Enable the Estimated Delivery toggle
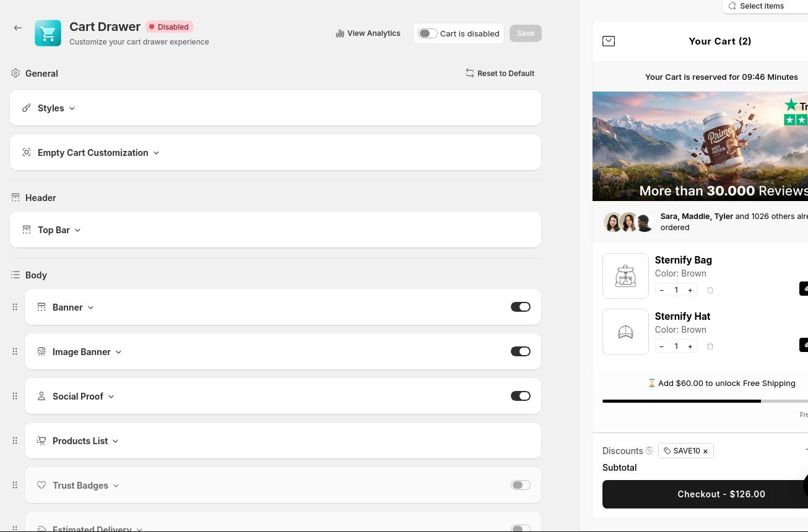 tap(521, 529)
